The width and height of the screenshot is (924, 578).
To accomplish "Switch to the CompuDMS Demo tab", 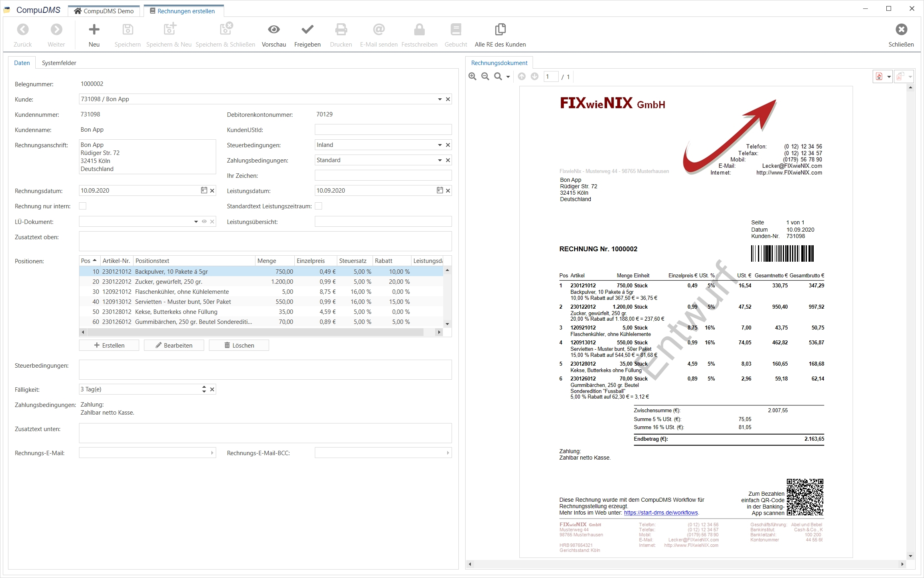I will pyautogui.click(x=104, y=11).
